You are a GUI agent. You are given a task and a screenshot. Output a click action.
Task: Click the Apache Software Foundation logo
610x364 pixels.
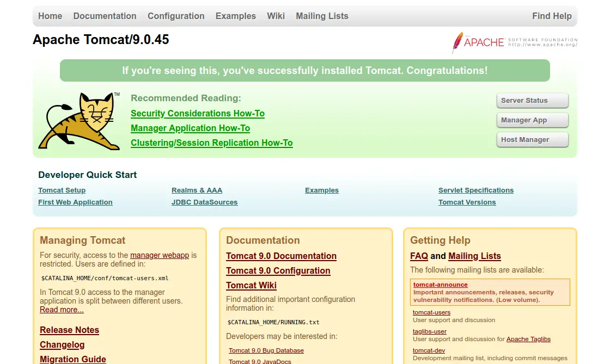514,43
